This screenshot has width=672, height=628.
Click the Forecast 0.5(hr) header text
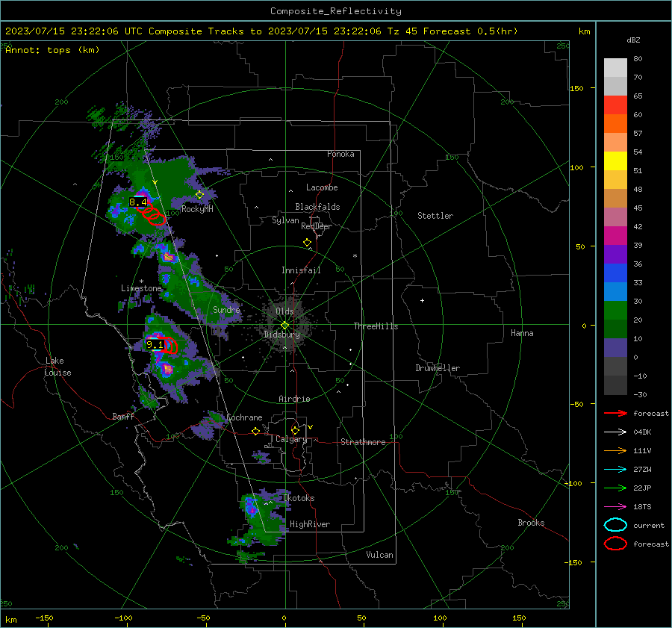(x=470, y=31)
